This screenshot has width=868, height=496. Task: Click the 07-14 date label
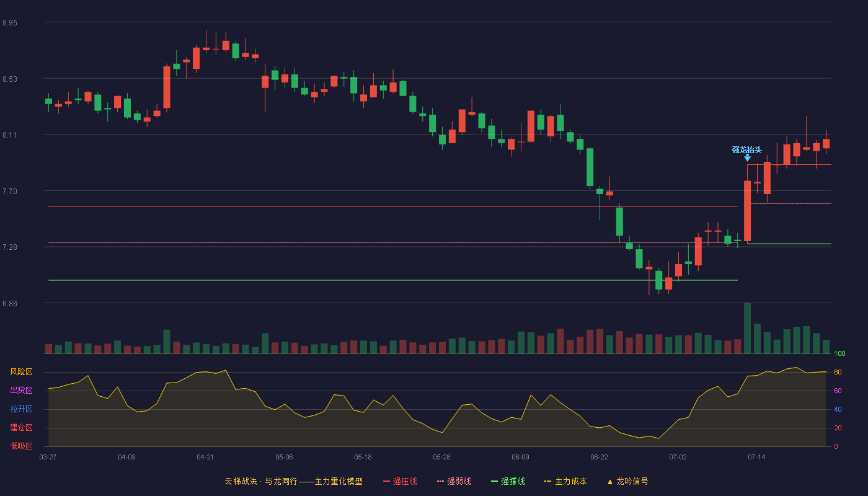click(756, 457)
